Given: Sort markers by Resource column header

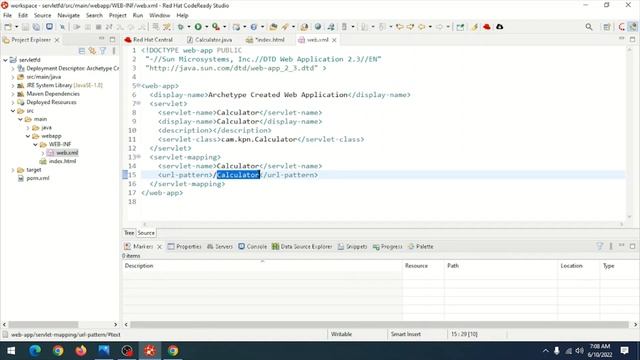Looking at the screenshot, I should click(x=423, y=266).
